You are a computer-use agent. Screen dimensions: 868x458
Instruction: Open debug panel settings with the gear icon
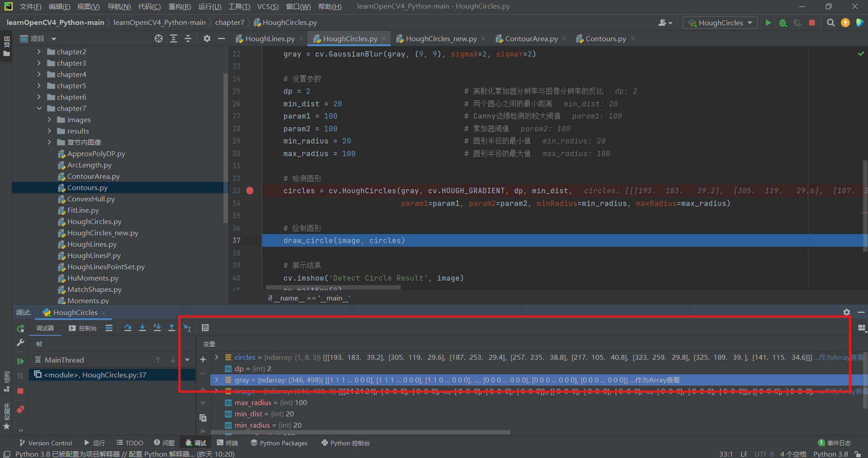click(847, 312)
